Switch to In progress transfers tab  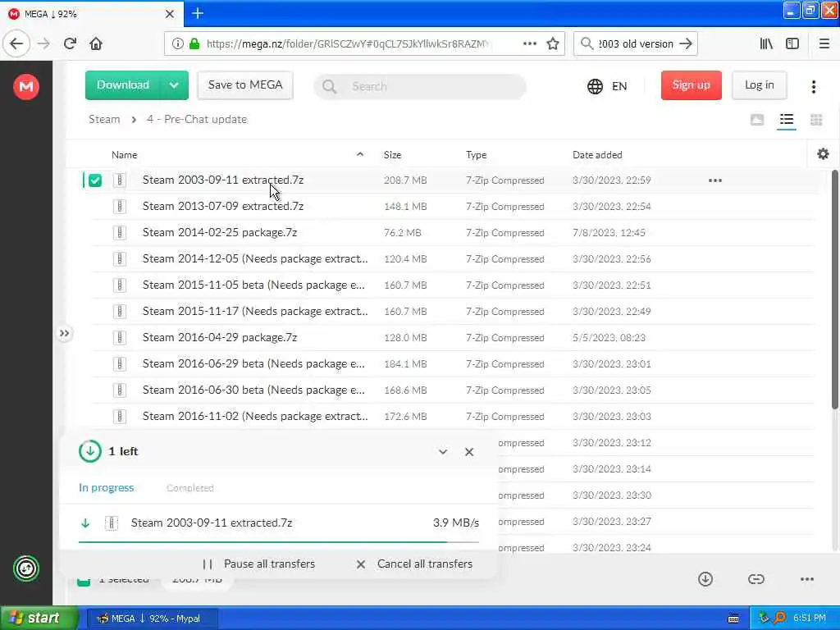[x=106, y=487]
